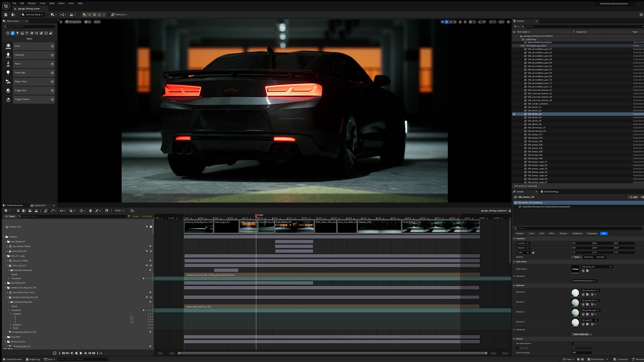Click the editor settings gear icon top right

tap(641, 15)
